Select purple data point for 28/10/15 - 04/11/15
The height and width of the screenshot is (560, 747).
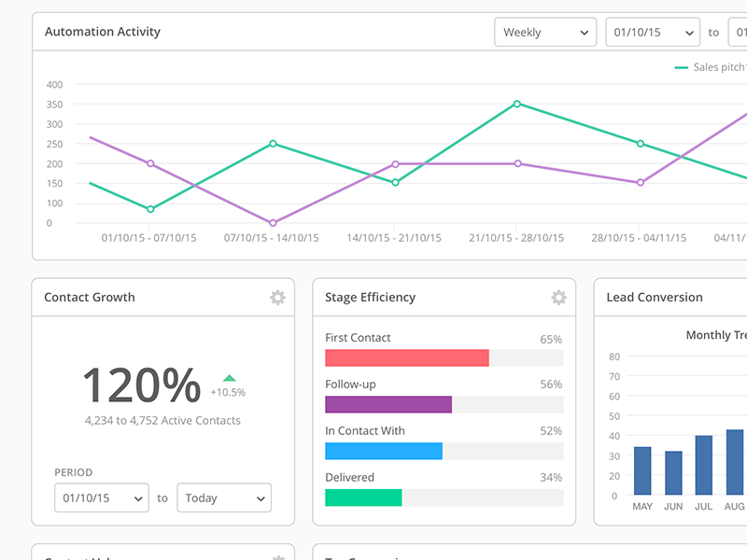coord(641,182)
